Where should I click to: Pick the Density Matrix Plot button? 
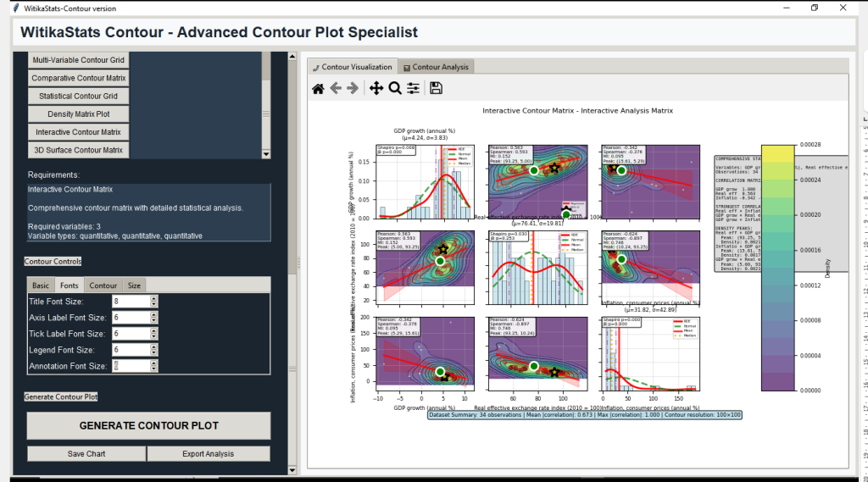[x=79, y=114]
